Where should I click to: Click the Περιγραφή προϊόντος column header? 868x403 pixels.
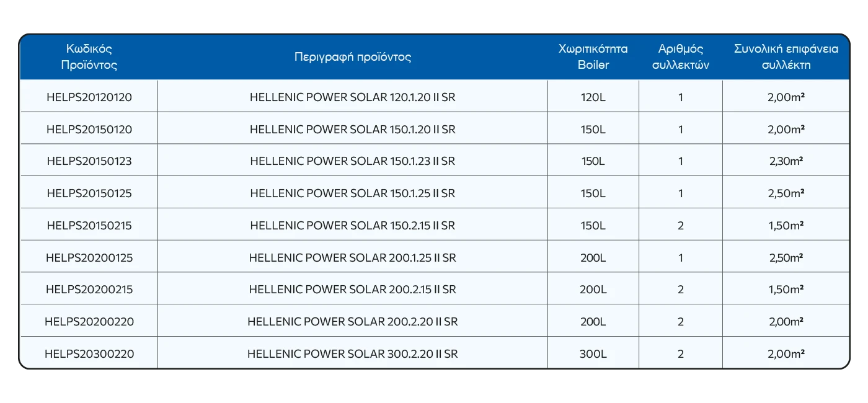point(353,57)
